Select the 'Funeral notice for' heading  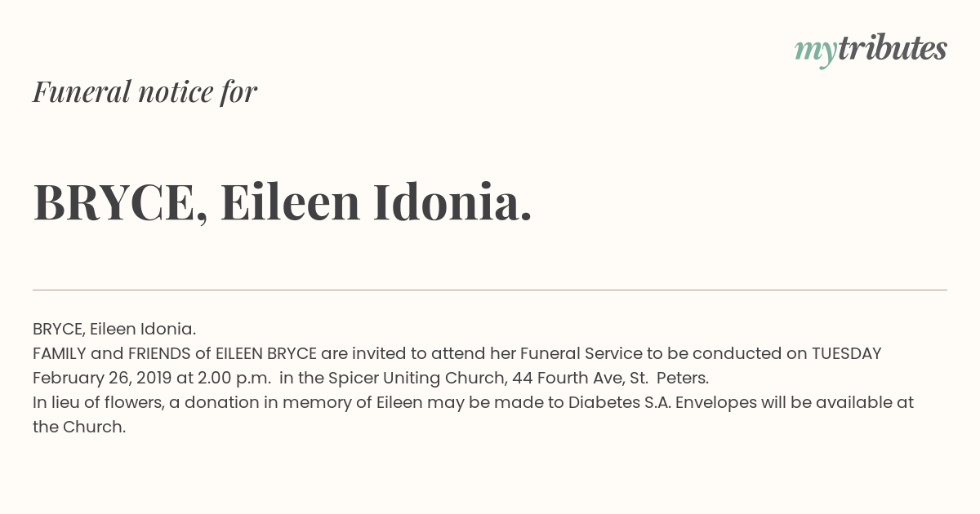145,92
